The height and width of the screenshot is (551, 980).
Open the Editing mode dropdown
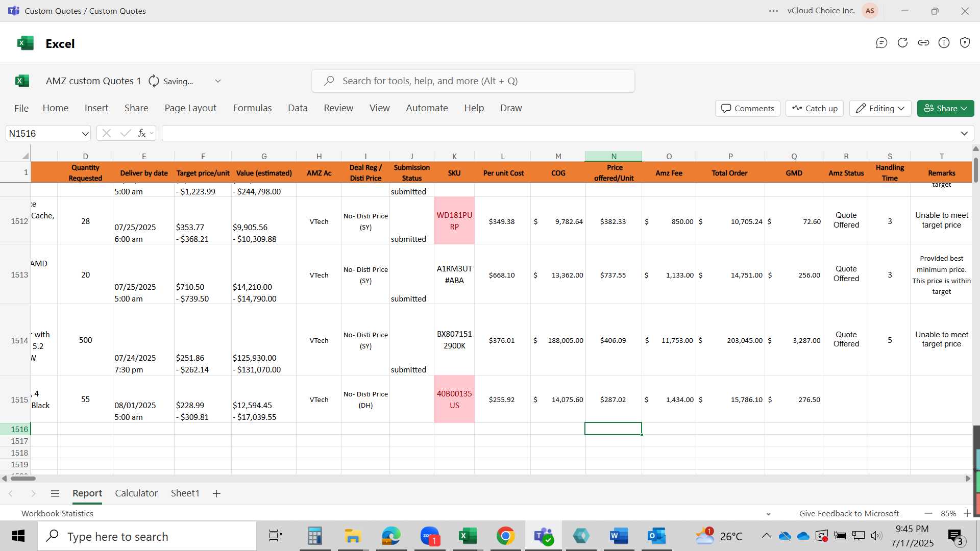point(880,108)
